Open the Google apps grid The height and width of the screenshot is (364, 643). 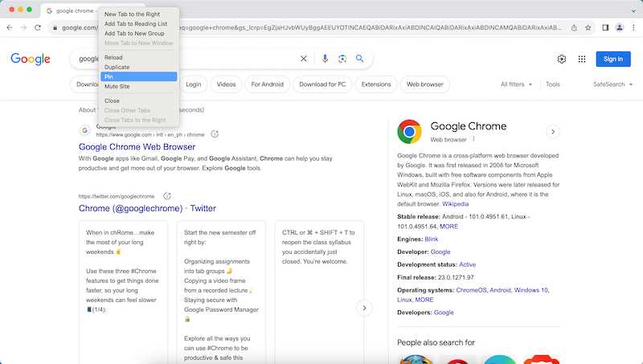pos(582,59)
